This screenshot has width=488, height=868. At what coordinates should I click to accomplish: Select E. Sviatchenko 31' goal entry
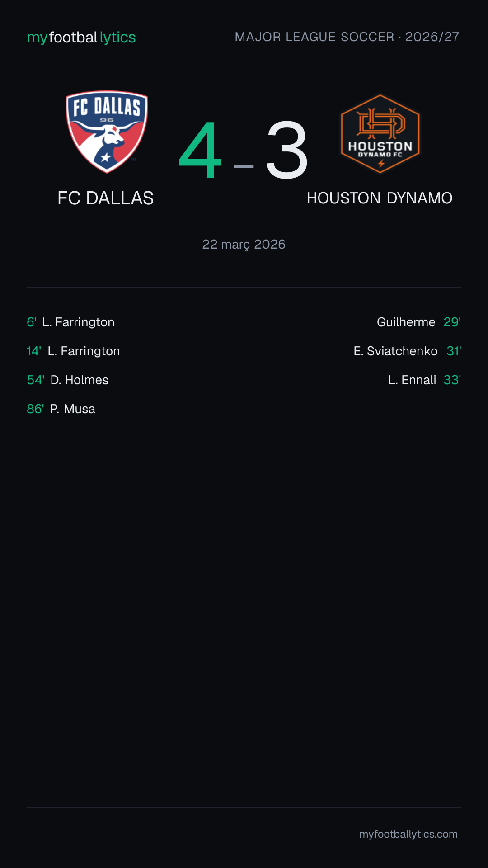pos(407,351)
